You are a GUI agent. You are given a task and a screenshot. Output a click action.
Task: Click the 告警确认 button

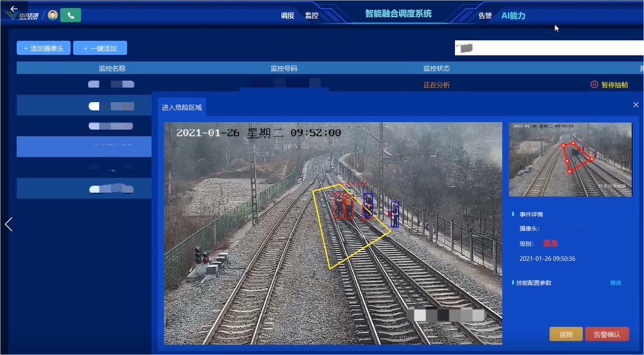(607, 334)
